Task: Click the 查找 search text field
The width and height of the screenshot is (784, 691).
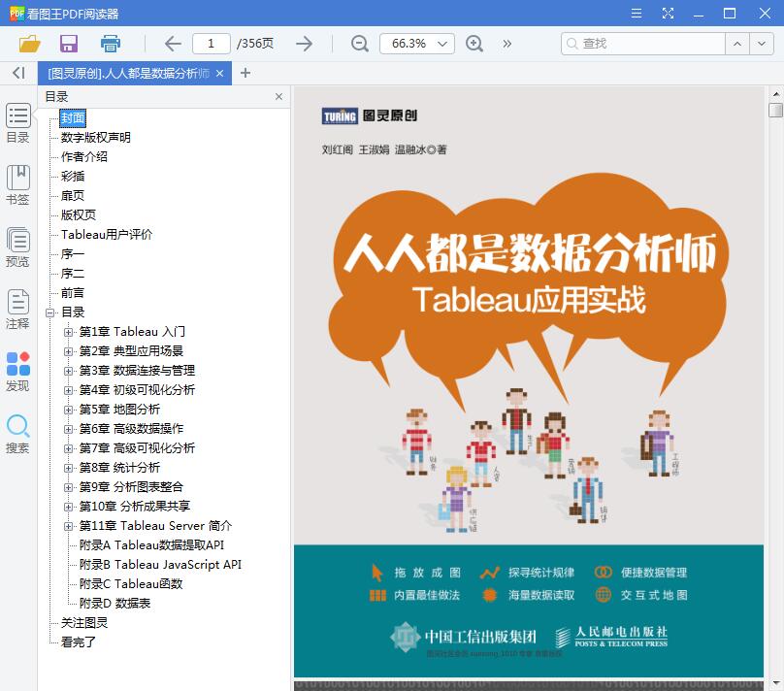Action: pyautogui.click(x=643, y=44)
